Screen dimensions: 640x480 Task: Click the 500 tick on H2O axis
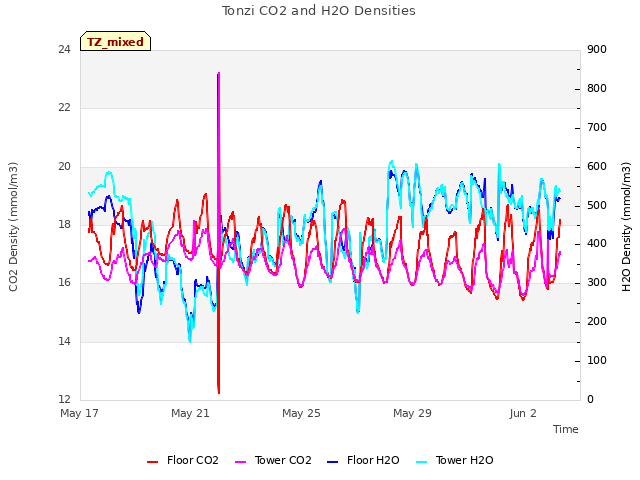(x=597, y=205)
